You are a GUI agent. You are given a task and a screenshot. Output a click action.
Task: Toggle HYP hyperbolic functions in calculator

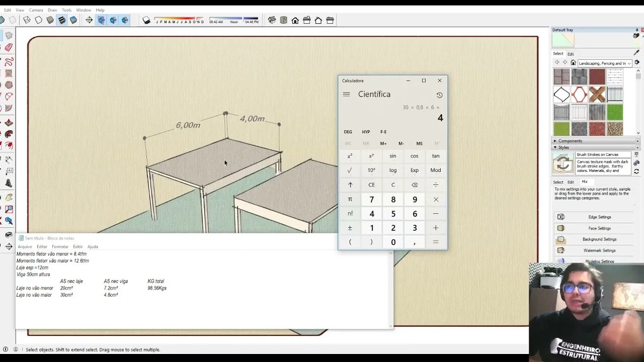366,132
